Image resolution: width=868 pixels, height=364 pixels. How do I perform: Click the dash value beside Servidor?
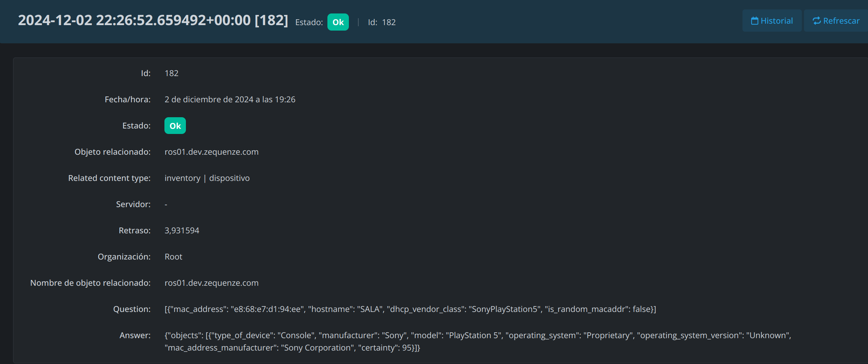pyautogui.click(x=166, y=205)
